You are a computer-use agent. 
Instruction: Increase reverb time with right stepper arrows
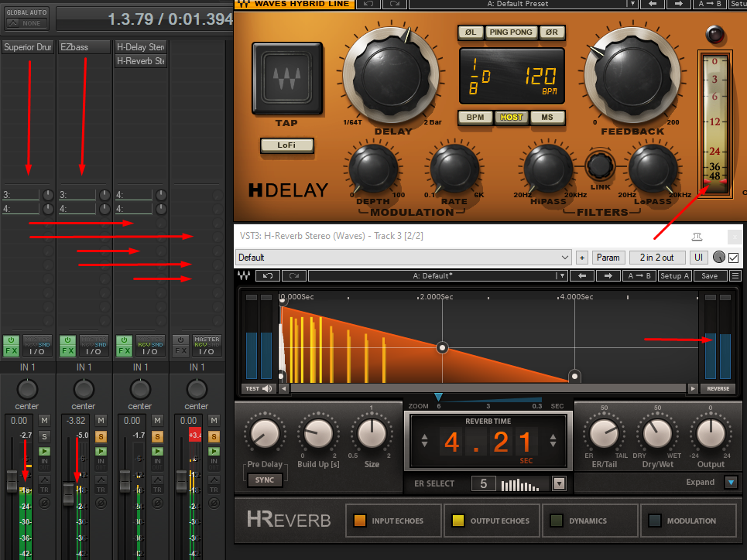[553, 440]
